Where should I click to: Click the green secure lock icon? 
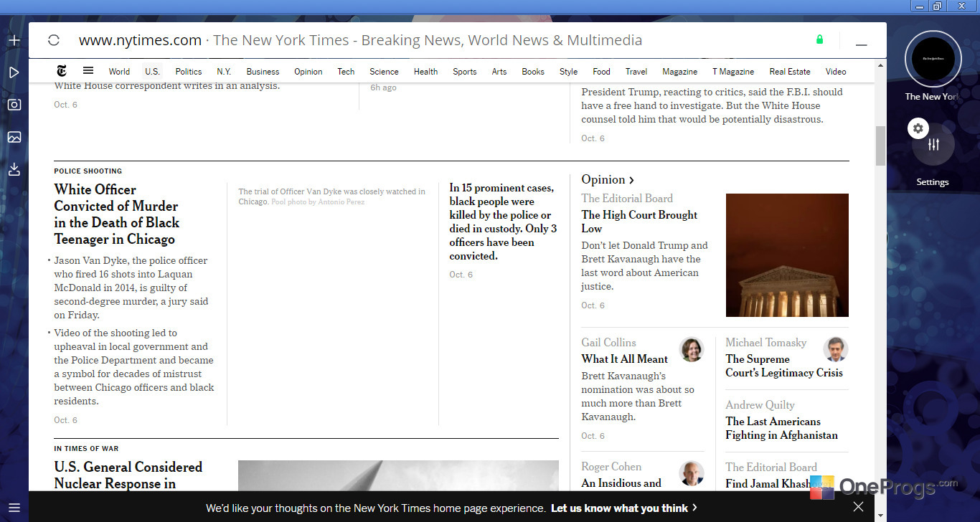point(819,39)
